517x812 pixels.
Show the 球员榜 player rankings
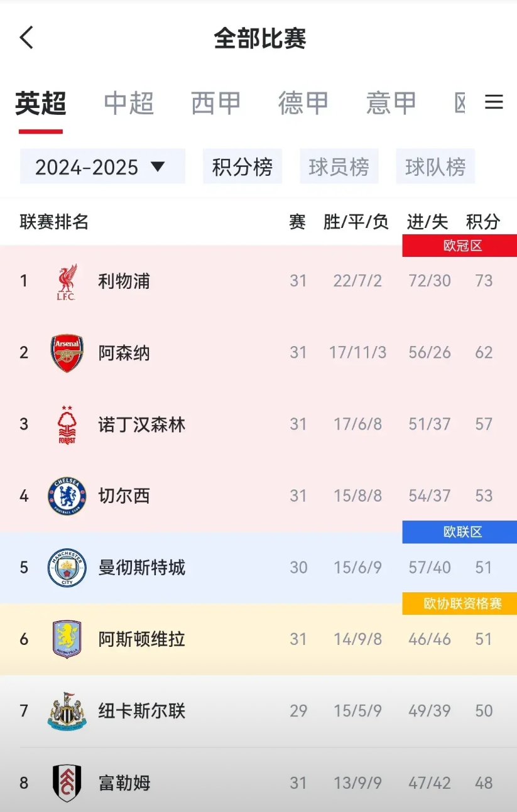[339, 166]
